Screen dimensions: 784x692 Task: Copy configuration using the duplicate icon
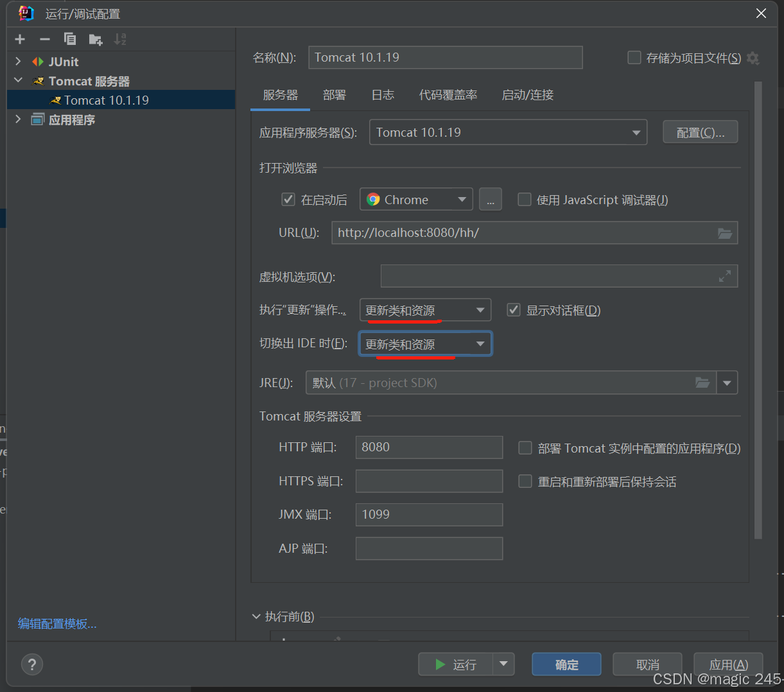pos(70,39)
